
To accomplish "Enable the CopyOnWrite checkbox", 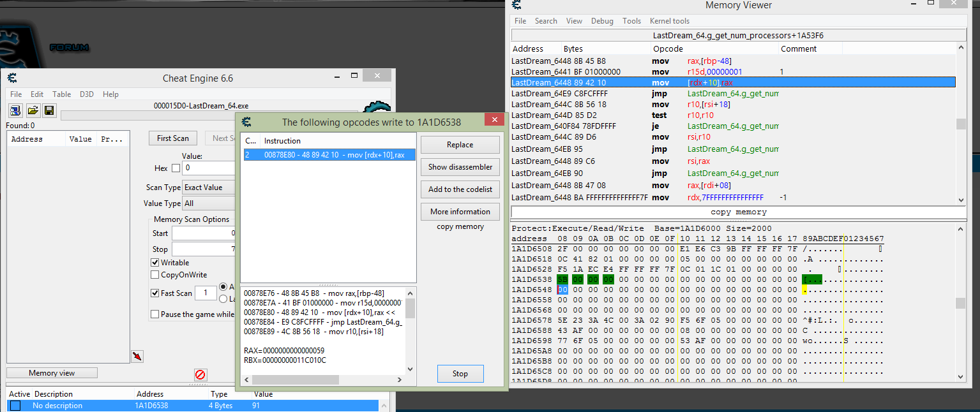I will (155, 274).
